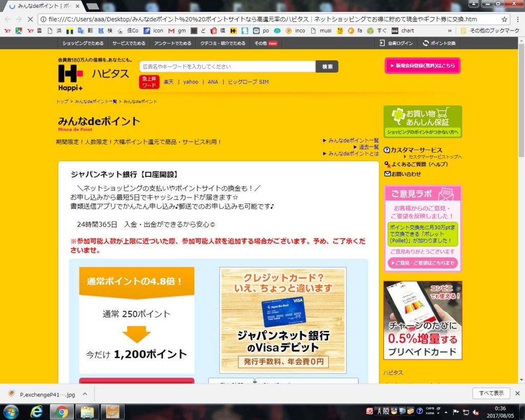Close the downloads bar

coord(517,393)
